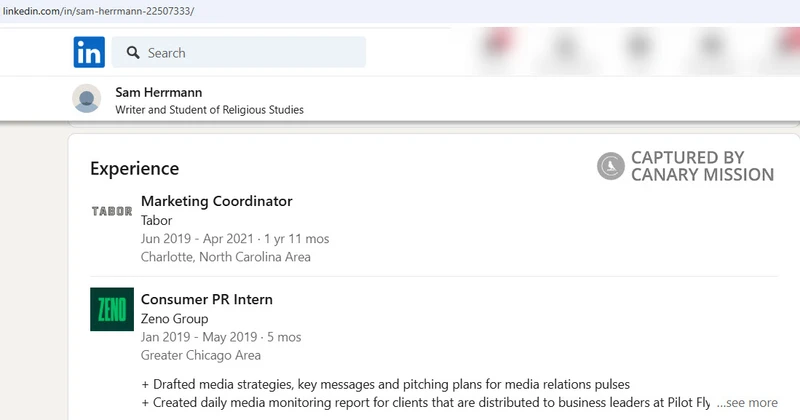Open Sam Herrmann's profile avatar

click(87, 98)
